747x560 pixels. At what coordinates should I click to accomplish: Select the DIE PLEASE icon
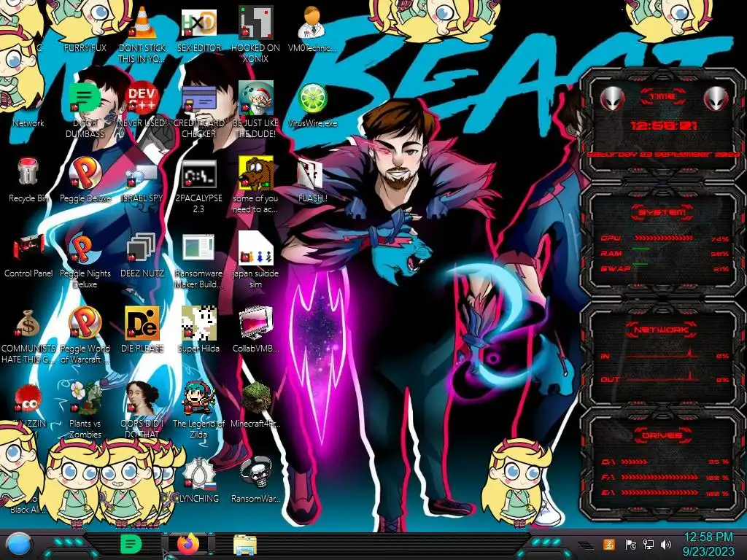(x=142, y=323)
